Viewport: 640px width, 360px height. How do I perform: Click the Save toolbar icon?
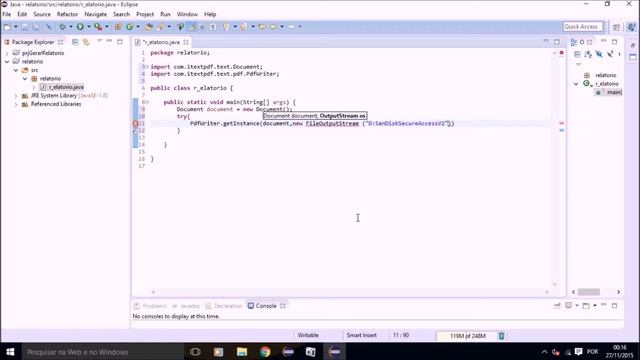pos(25,27)
